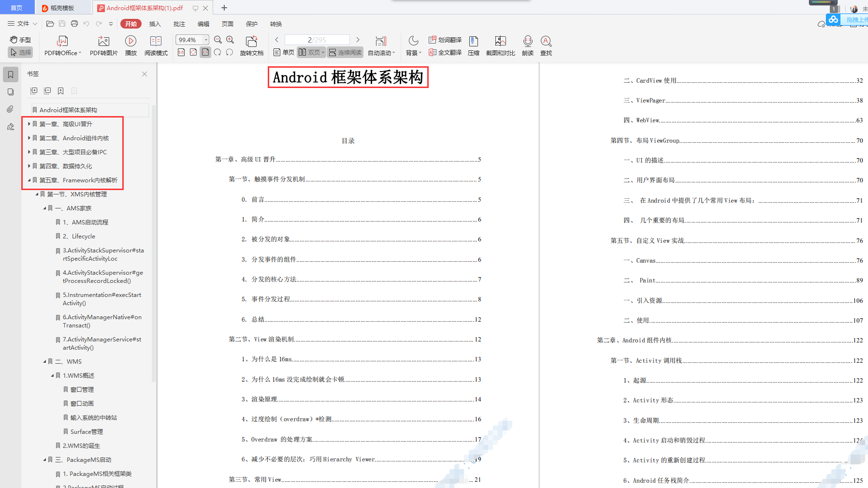The width and height of the screenshot is (868, 488).
Task: Collapse the 二、WMS bookmark node
Action: [44, 361]
